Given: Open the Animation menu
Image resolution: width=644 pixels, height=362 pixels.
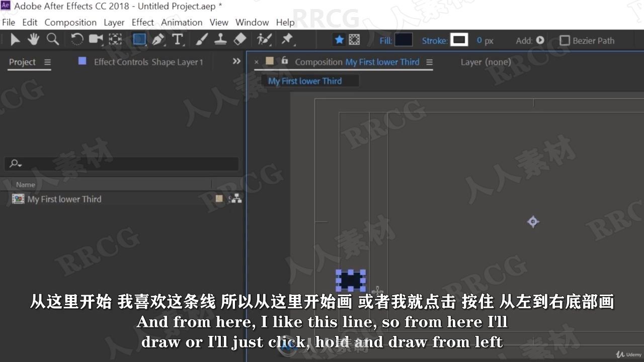Looking at the screenshot, I should pyautogui.click(x=182, y=22).
